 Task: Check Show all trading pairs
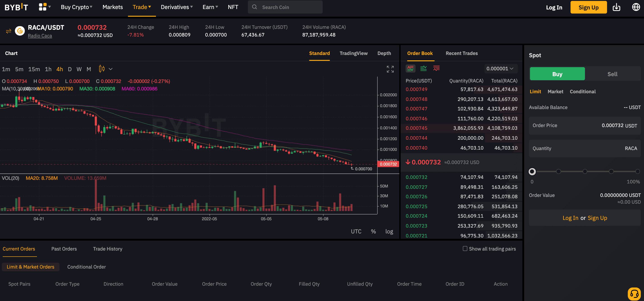pos(465,249)
